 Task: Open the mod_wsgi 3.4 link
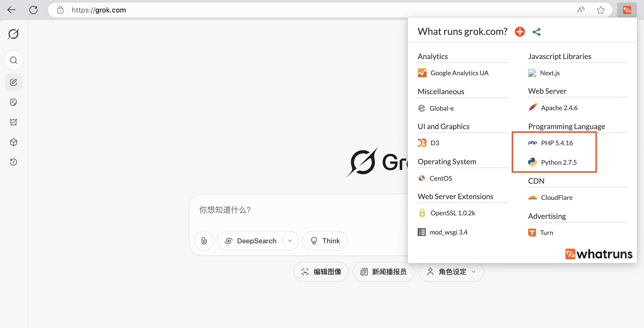[x=448, y=232]
